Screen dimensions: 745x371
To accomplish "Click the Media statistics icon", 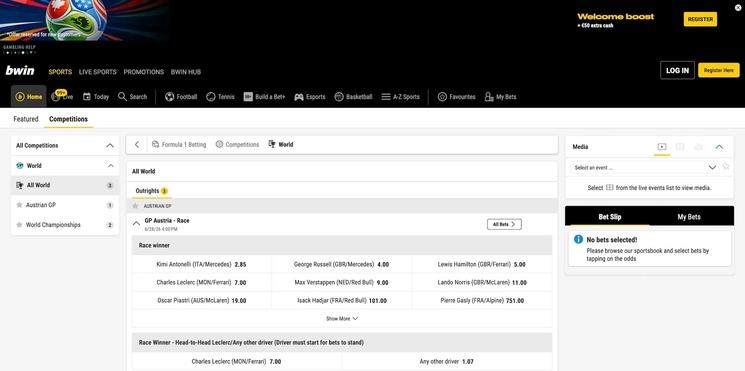I will coord(698,147).
